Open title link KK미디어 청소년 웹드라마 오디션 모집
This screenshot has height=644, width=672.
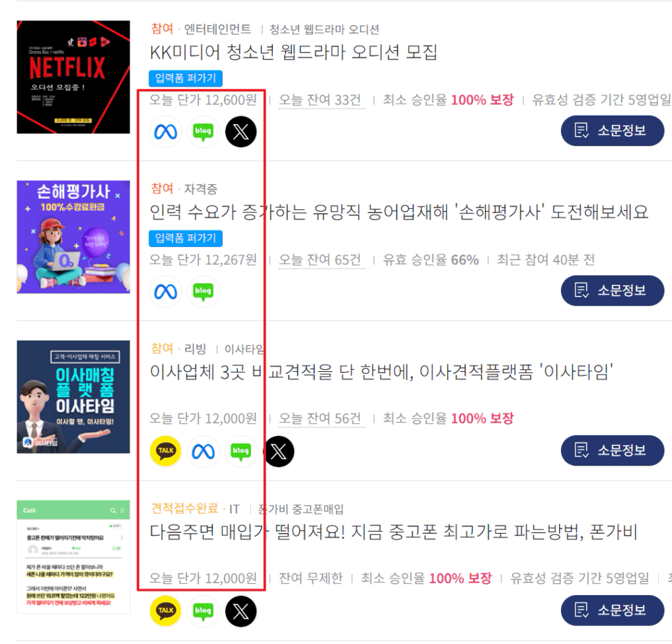[x=293, y=52]
